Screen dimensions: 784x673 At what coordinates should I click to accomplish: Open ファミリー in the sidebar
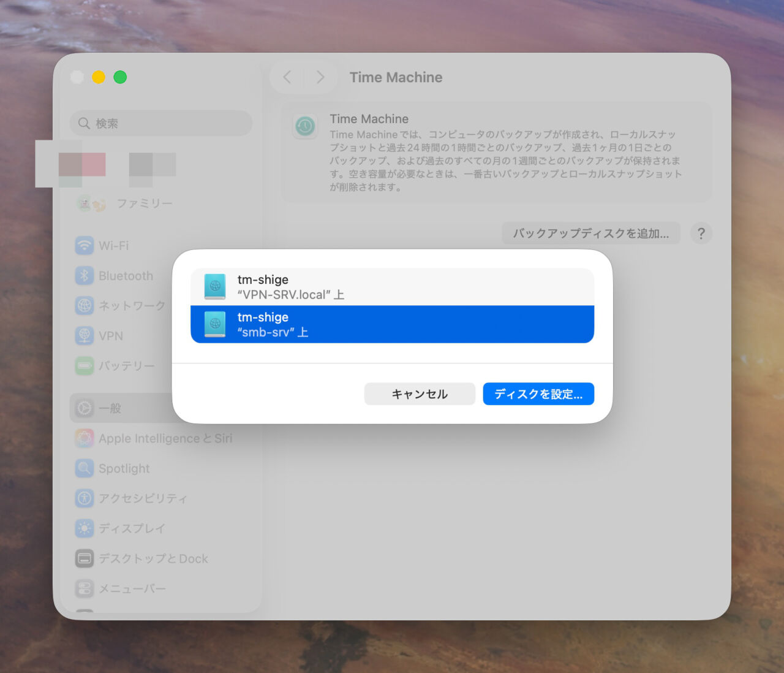(x=161, y=203)
